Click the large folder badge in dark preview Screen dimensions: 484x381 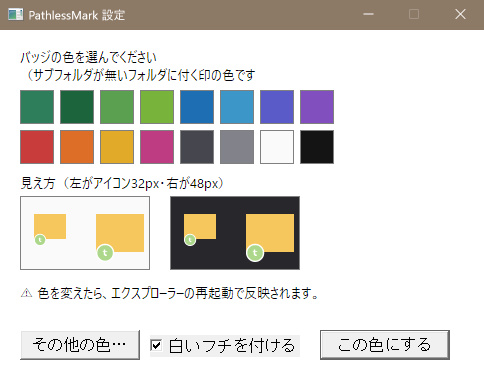point(255,253)
